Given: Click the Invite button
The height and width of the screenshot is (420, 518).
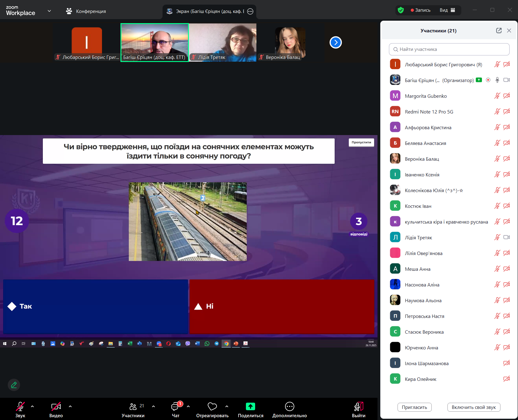Looking at the screenshot, I should coord(414,407).
